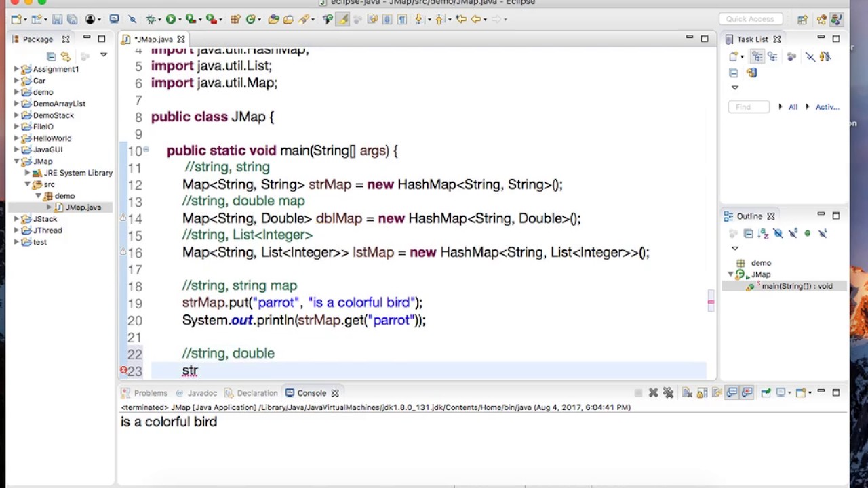This screenshot has height=488, width=868.
Task: Expand the JThread project
Action: [x=16, y=230]
